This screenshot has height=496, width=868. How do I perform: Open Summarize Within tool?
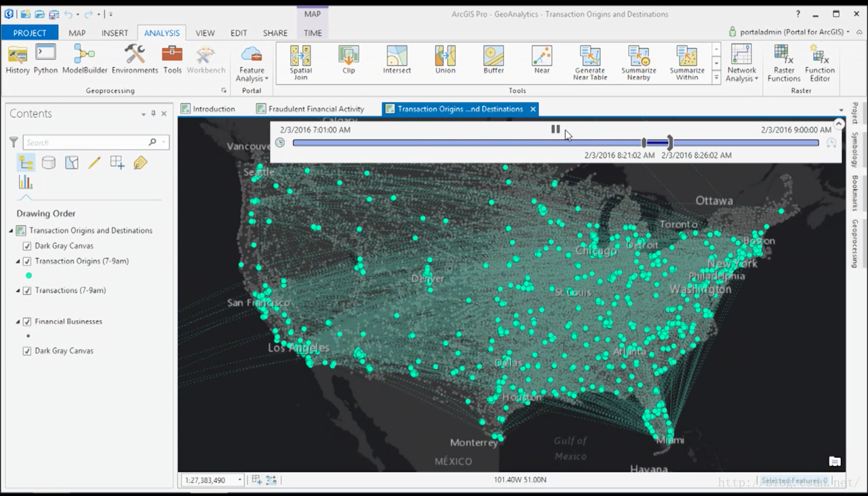click(687, 62)
